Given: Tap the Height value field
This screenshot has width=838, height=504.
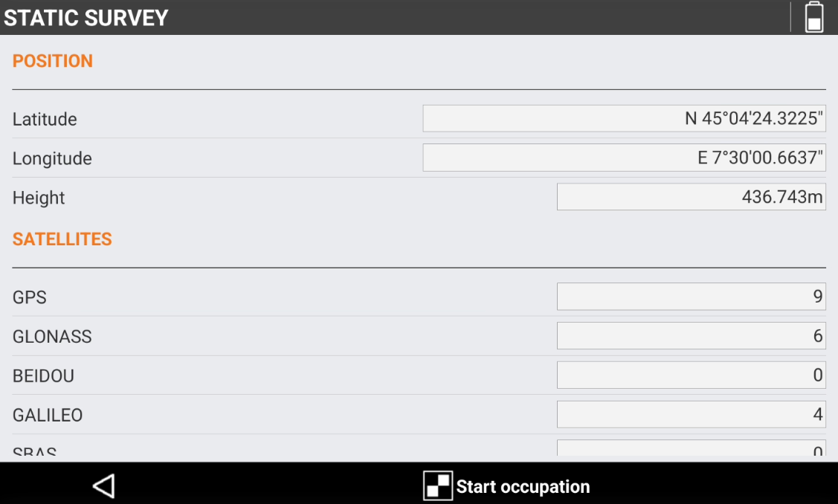Looking at the screenshot, I should pos(691,198).
